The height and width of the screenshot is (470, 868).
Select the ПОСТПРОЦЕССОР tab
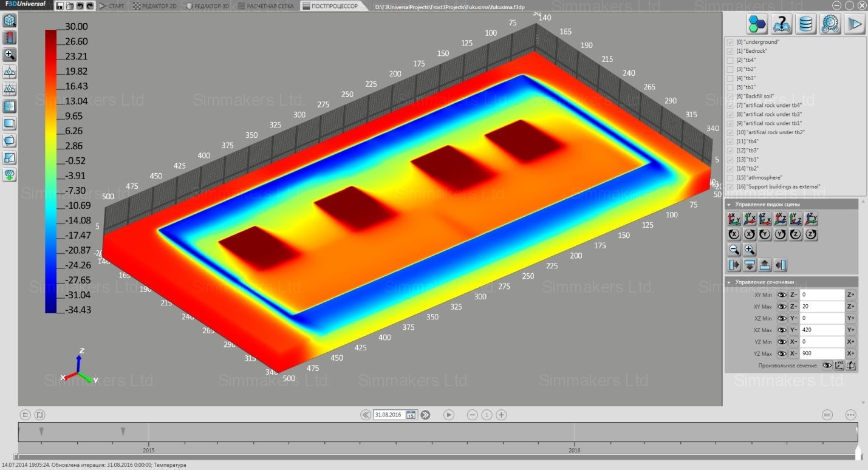(x=333, y=5)
